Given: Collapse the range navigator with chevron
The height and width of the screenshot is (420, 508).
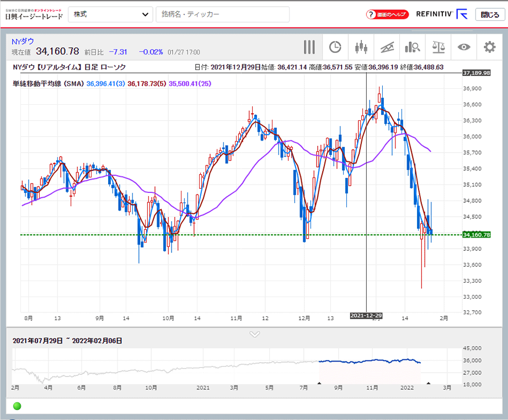Looking at the screenshot, I should point(254,334).
